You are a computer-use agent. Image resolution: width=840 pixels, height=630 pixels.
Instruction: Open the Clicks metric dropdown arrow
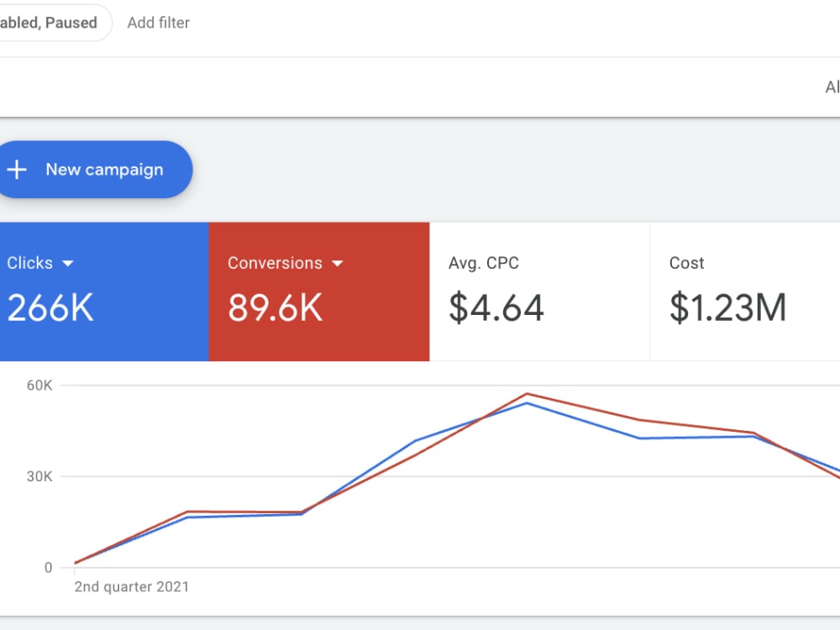(67, 263)
